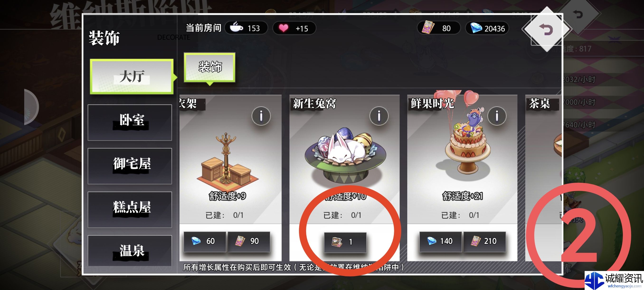Switch to the 卧室 room tab

pos(130,122)
